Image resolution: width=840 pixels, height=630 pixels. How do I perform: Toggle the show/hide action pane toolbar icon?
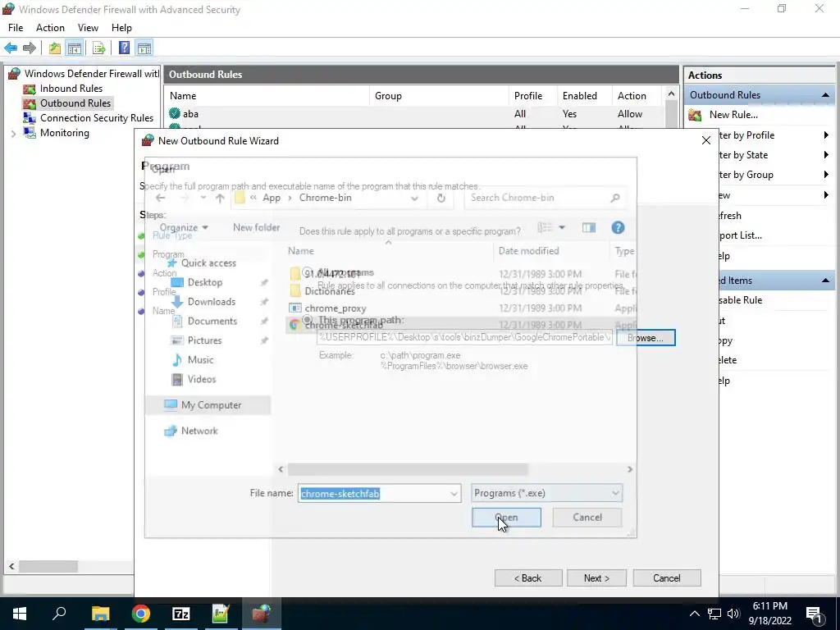[x=144, y=48]
